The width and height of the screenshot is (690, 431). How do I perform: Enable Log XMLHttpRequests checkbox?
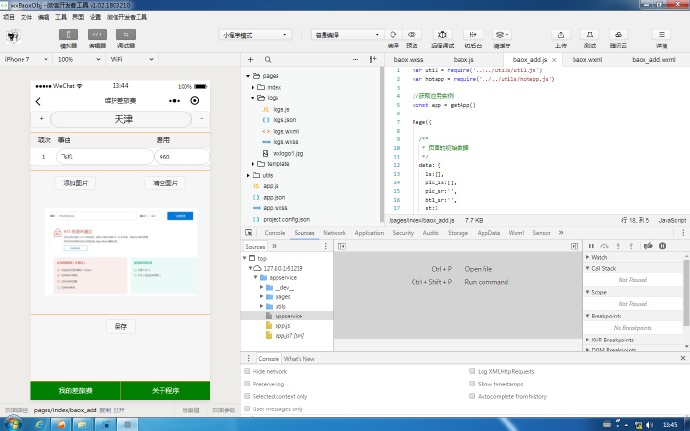(472, 371)
